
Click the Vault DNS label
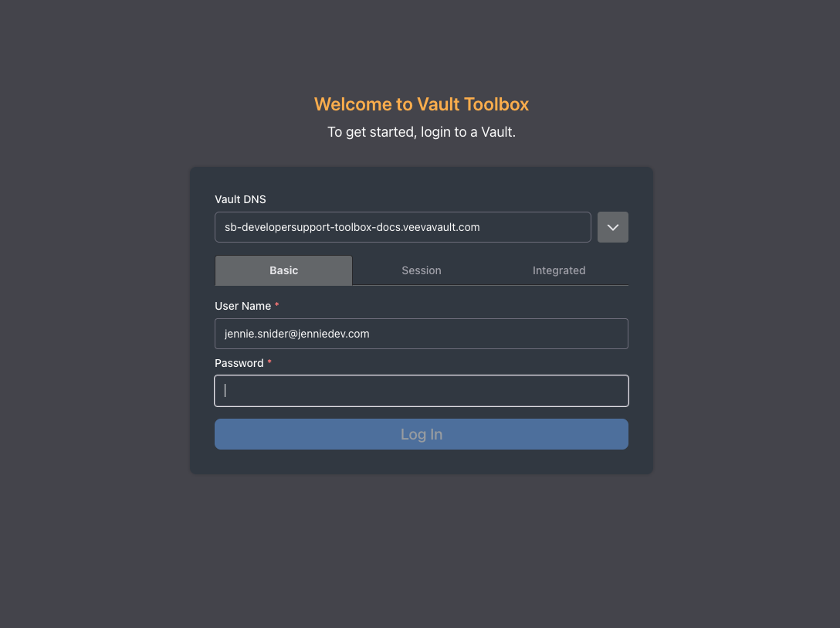[x=240, y=199]
